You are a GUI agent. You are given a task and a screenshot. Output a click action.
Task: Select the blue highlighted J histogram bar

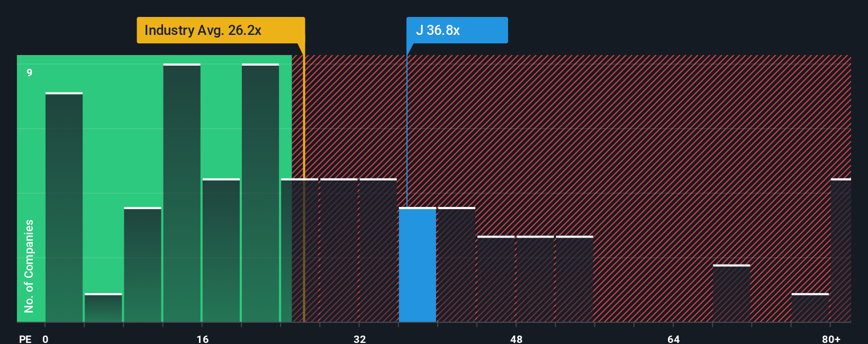(x=418, y=265)
